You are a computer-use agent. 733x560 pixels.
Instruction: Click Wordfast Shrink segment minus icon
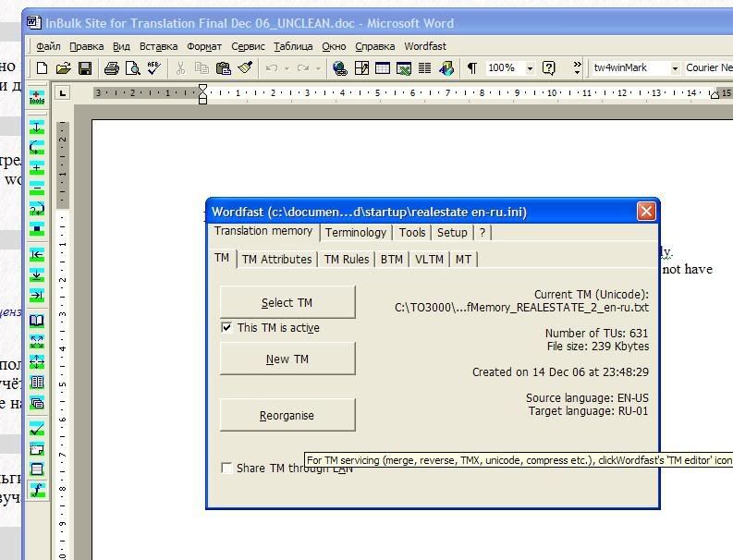tap(37, 188)
